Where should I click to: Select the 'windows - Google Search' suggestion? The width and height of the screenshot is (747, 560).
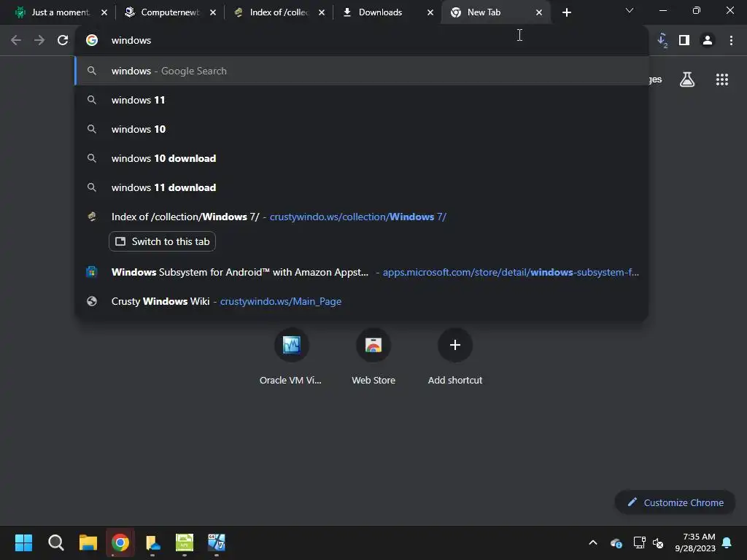362,71
